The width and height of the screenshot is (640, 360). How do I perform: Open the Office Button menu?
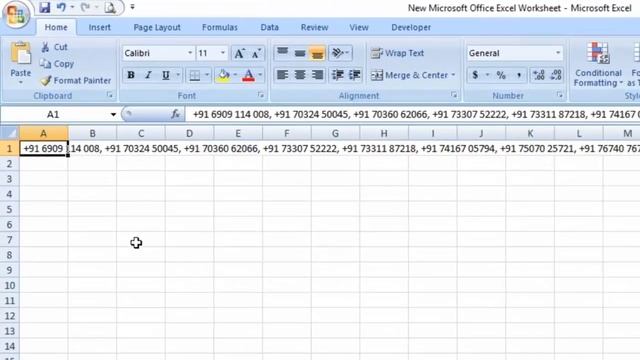16,15
